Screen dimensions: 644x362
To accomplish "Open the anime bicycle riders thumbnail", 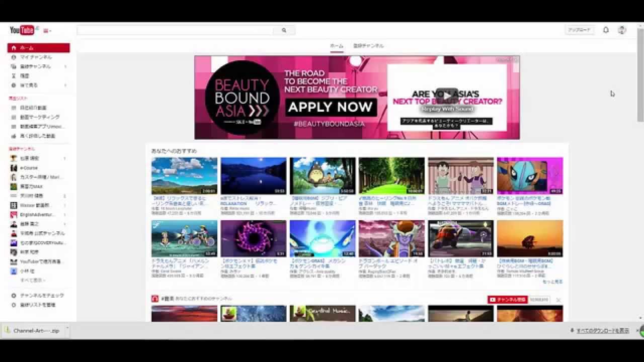I will (185, 238).
